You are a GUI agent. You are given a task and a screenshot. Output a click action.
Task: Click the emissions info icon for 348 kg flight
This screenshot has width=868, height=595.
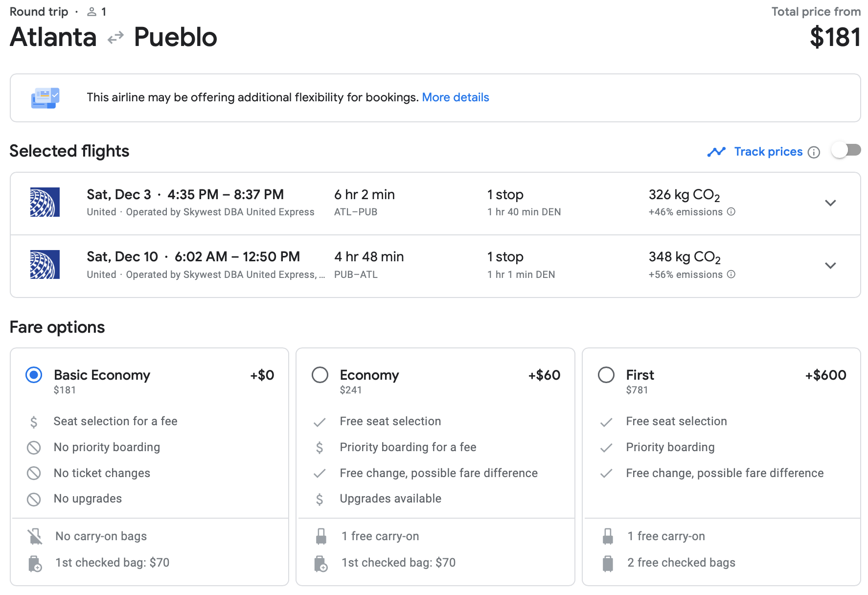[x=731, y=274]
